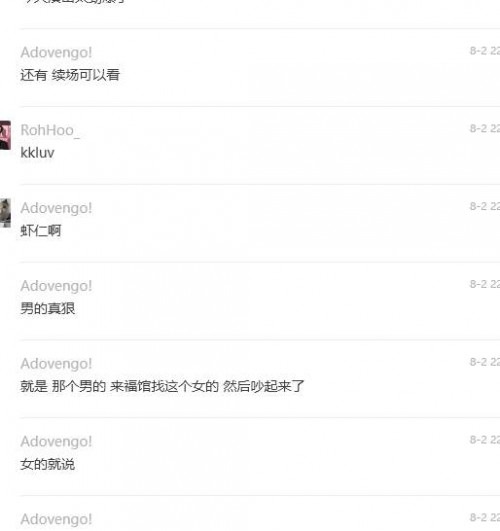Click Adovengo! name above 就是 那个男的 message

[x=56, y=364]
